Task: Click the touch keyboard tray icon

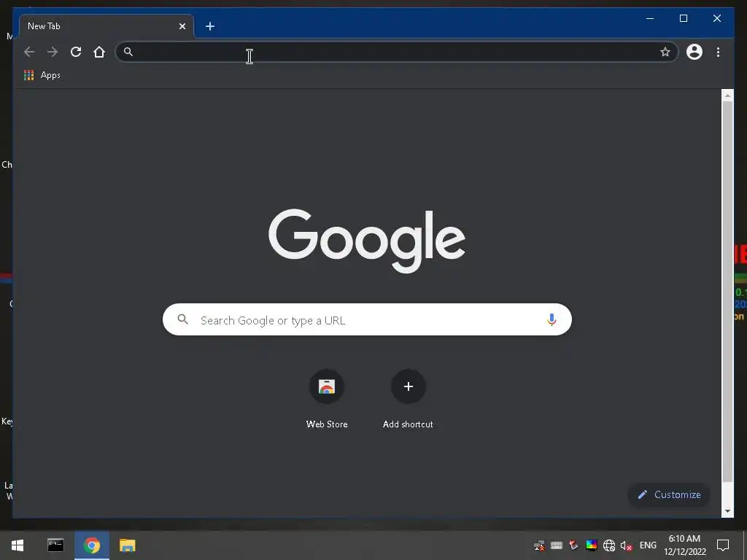Action: pos(557,545)
